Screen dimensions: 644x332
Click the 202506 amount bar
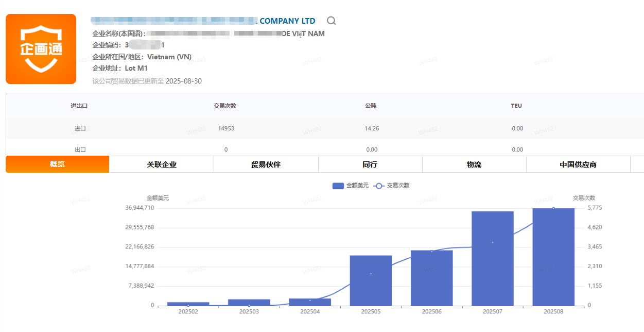432,278
